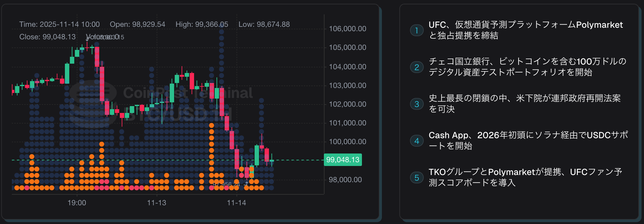Click the 97,956.24 low price marker
Screen dimensions: 644x224
(x=227, y=184)
